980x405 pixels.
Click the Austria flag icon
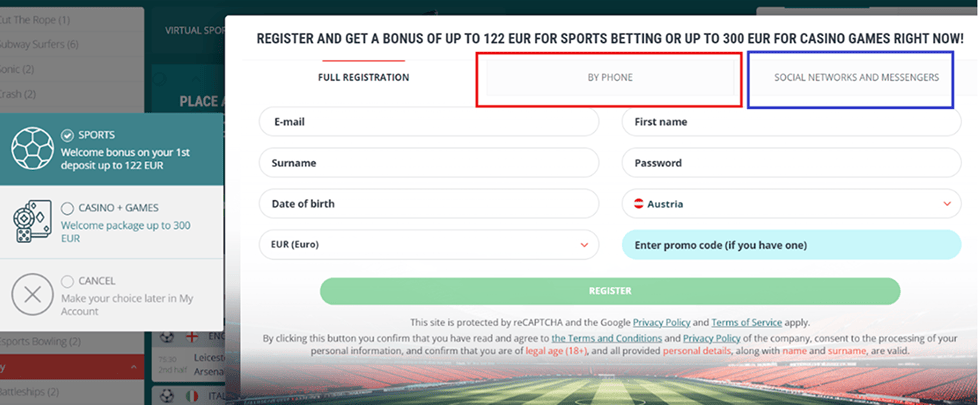click(638, 204)
